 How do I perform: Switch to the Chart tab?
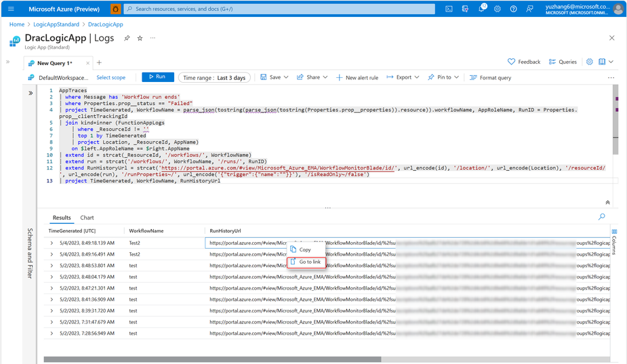pos(87,218)
